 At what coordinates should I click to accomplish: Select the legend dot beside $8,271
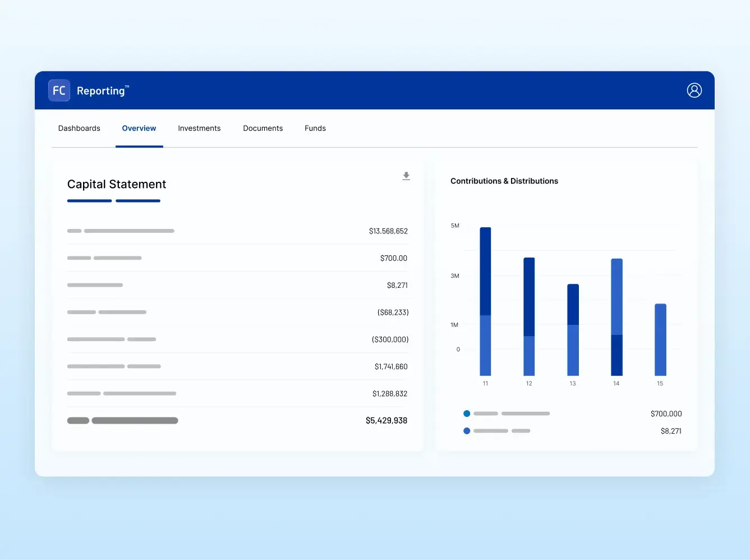tap(466, 431)
